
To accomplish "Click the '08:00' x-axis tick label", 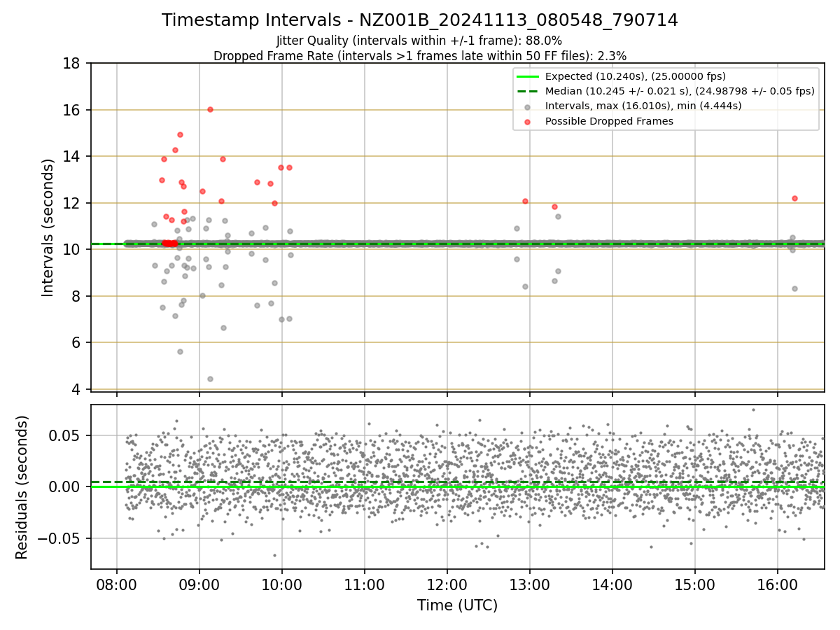I will (x=116, y=584).
